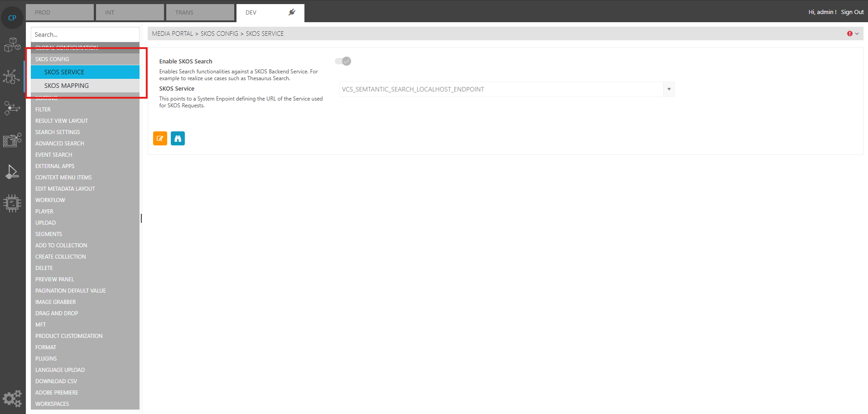Open CONTEXT MENU ITEMS entry
868x414 pixels.
85,178
